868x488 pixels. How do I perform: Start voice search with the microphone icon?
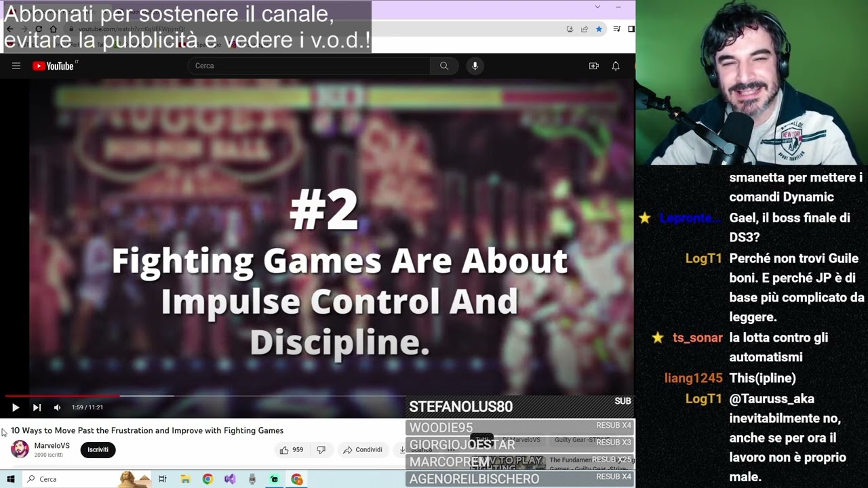click(x=475, y=66)
